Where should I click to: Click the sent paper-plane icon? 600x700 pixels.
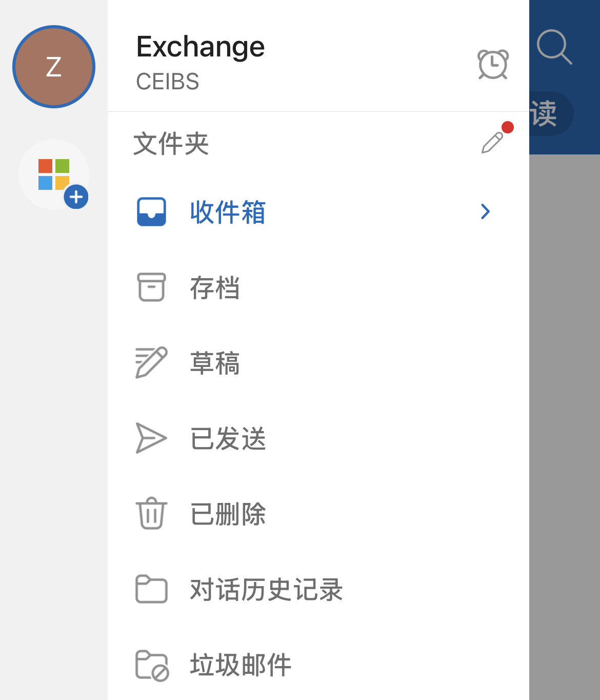click(x=151, y=438)
